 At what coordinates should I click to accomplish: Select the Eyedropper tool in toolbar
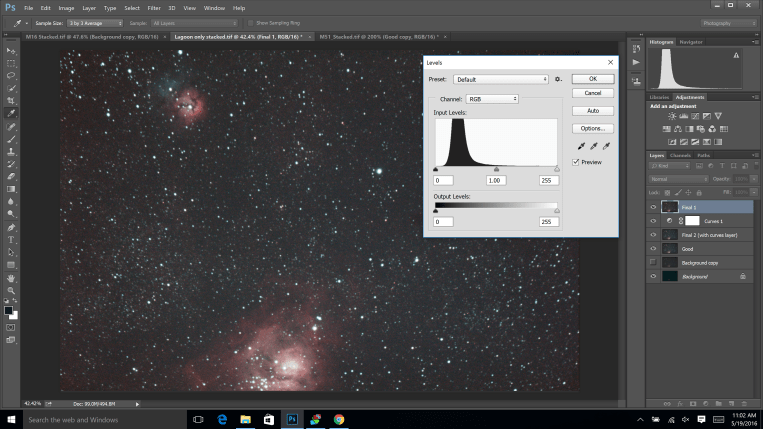[11, 113]
